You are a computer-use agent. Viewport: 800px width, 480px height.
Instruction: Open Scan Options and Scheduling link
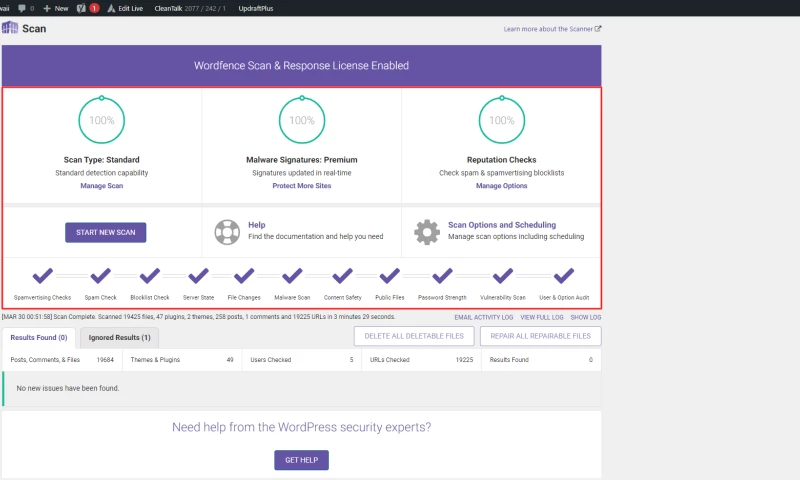coord(502,224)
